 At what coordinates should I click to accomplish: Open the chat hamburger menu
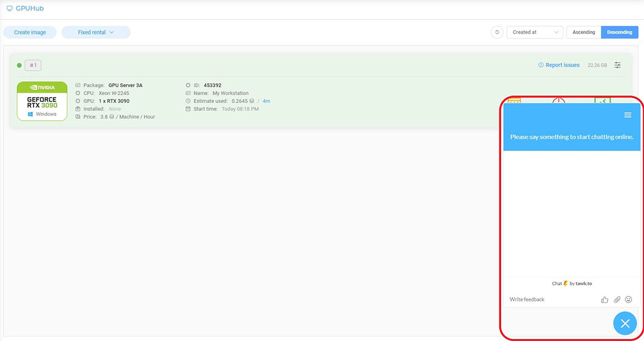(628, 115)
